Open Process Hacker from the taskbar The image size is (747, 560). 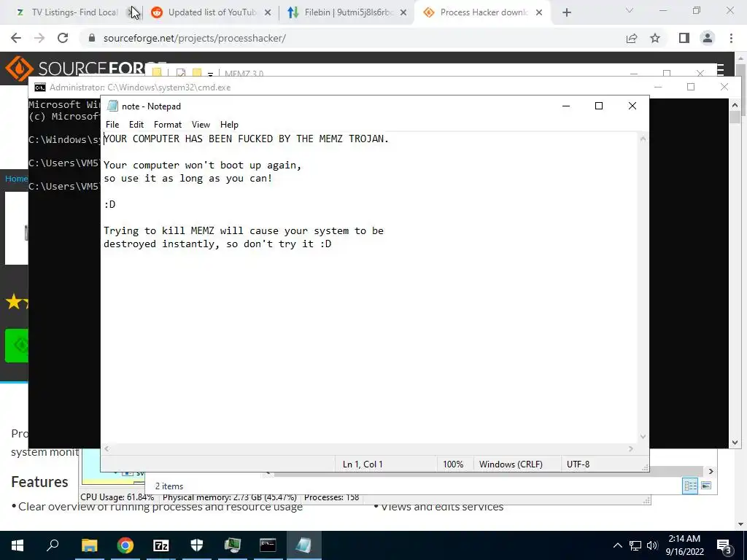[x=232, y=545]
